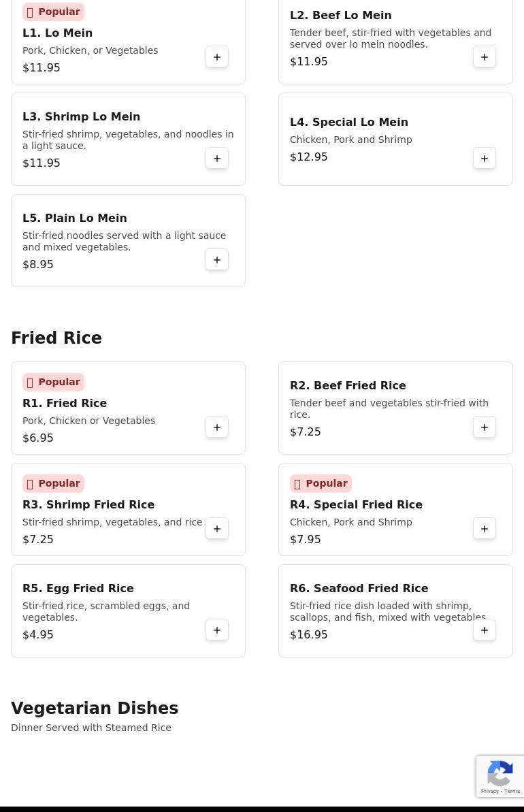The image size is (524, 812).
Task: Add L2. Beef Lo Mein to order
Action: click(x=484, y=57)
